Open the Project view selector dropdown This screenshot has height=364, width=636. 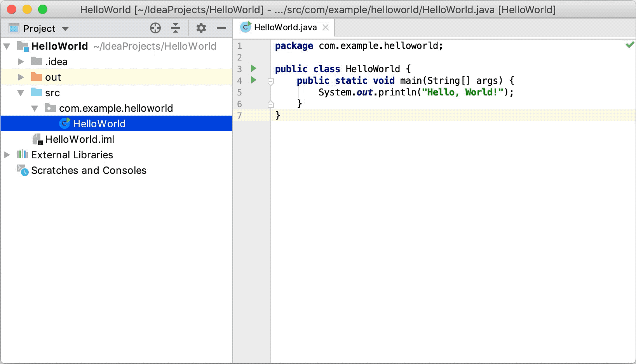pyautogui.click(x=65, y=28)
